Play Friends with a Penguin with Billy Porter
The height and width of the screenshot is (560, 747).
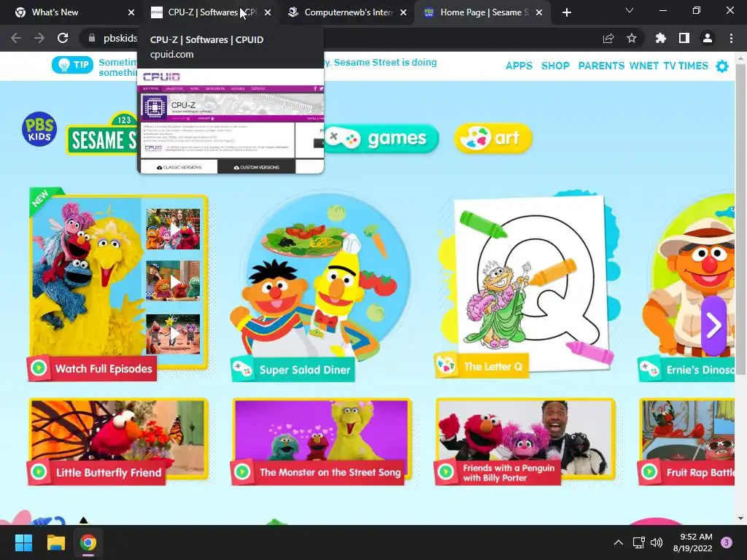pyautogui.click(x=525, y=442)
